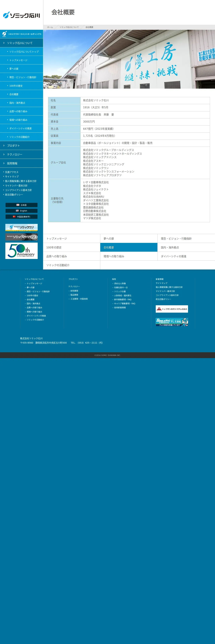
Task: Open トップメッセージ tab in bottom navigation grid
Action: pos(72,239)
